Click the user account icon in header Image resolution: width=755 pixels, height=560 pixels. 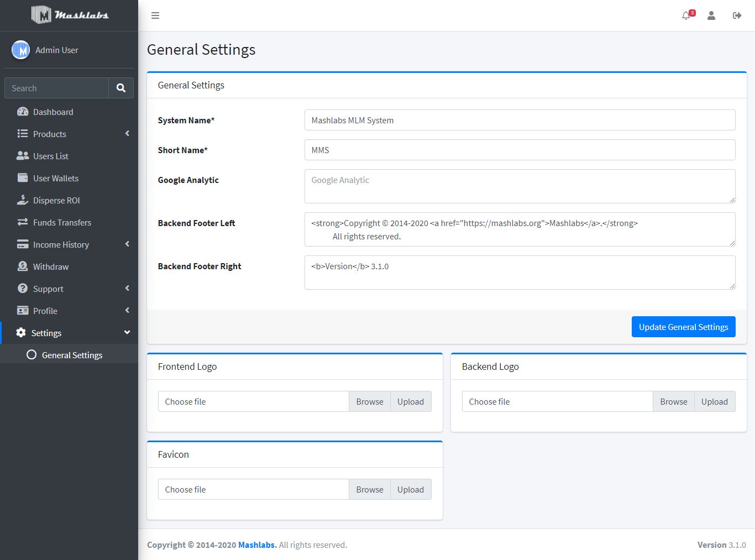[x=711, y=15]
